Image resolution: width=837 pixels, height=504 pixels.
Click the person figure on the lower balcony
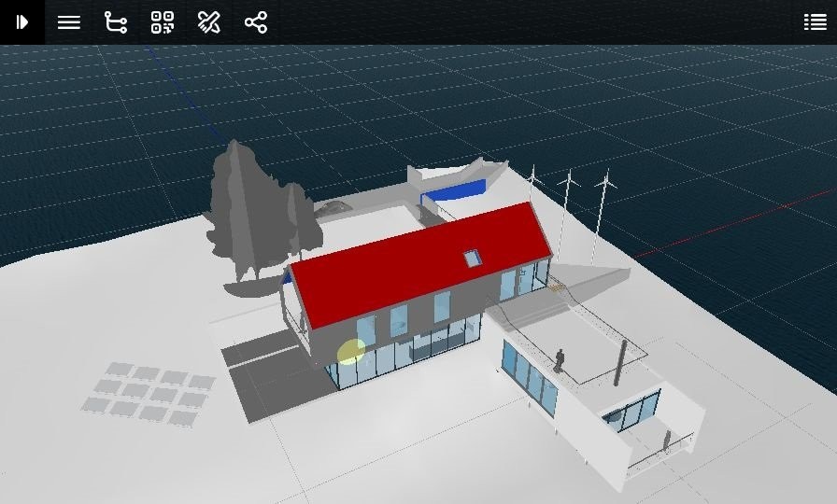point(667,441)
